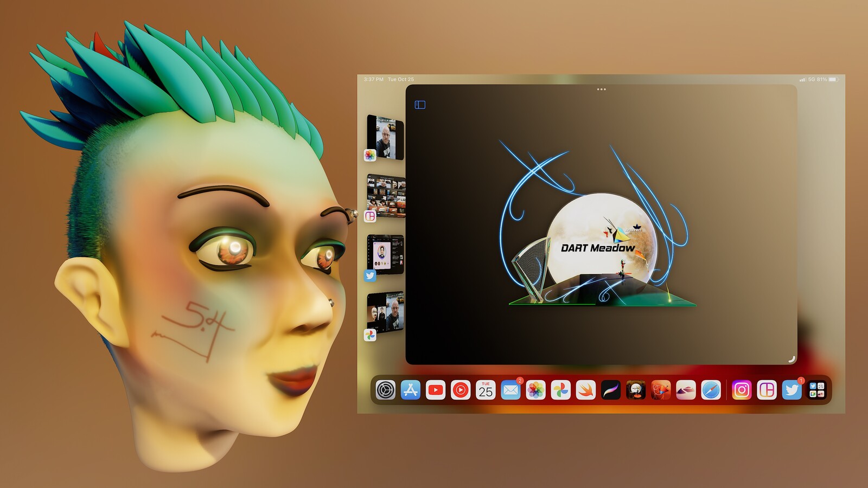The image size is (868, 488).
Task: Open the Procreate app icon
Action: coord(610,390)
